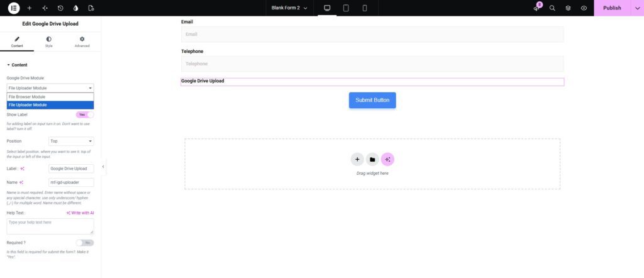Open the revision history icon
Image resolution: width=644 pixels, height=278 pixels.
pos(60,8)
